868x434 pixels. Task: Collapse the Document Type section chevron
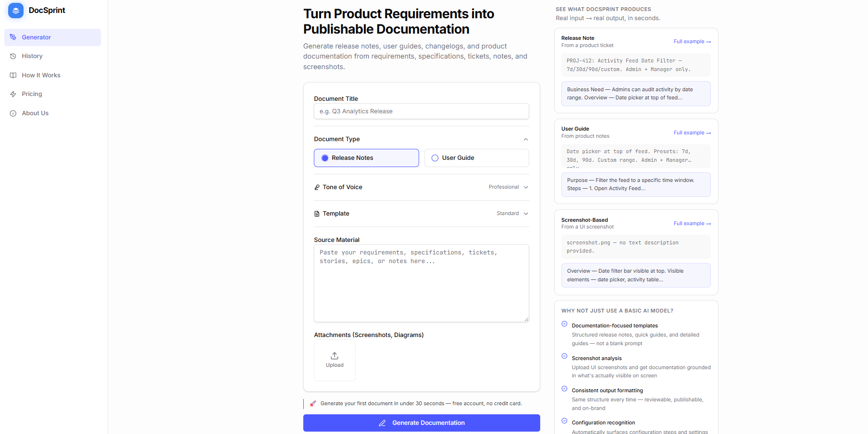coord(526,139)
